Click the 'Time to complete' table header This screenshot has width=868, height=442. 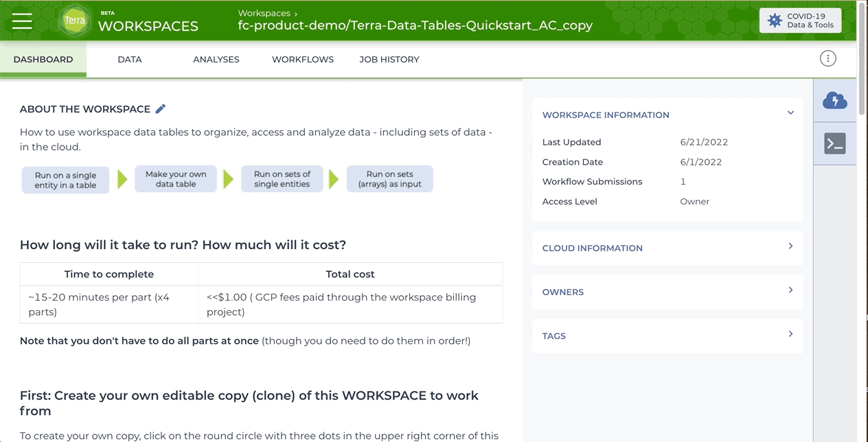109,274
